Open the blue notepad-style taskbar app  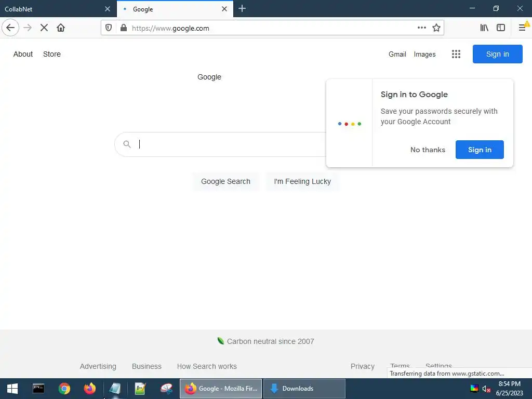(x=115, y=389)
